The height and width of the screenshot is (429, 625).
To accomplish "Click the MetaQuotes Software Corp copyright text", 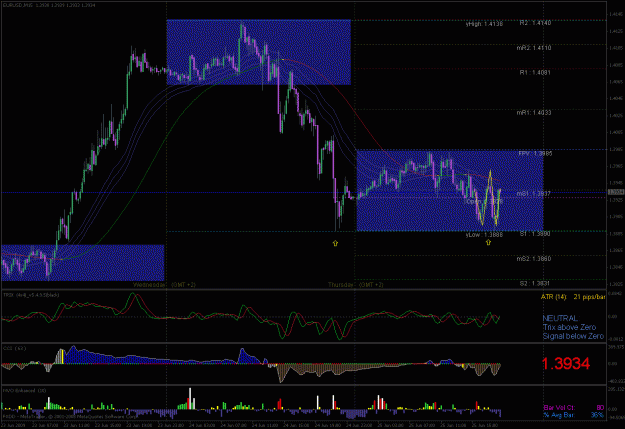I will coord(69,416).
